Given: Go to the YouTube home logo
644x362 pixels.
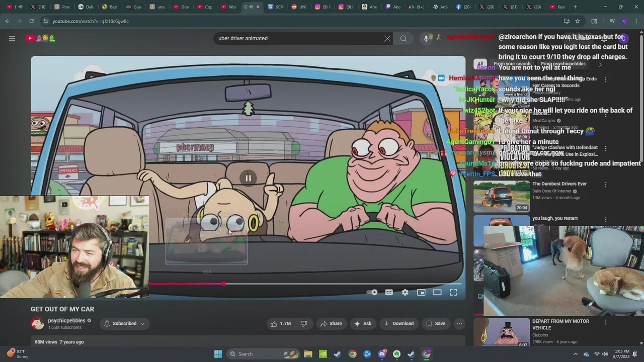Looking at the screenshot, I should click(x=40, y=38).
